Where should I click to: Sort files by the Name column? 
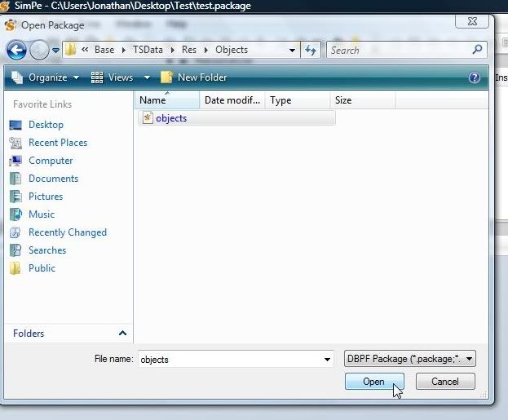pos(167,100)
